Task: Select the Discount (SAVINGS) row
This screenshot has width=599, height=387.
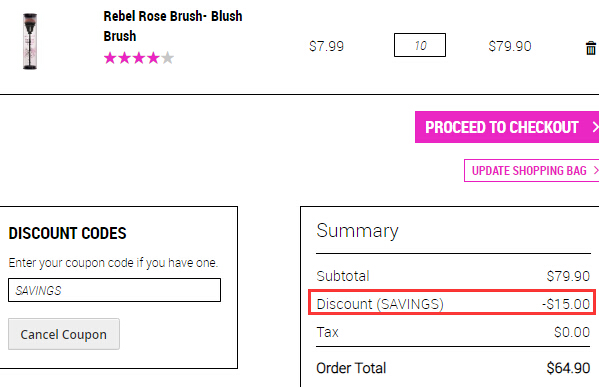Action: tap(452, 302)
